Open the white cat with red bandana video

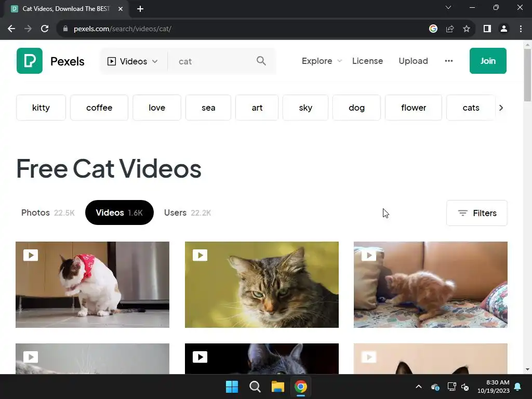tap(92, 285)
